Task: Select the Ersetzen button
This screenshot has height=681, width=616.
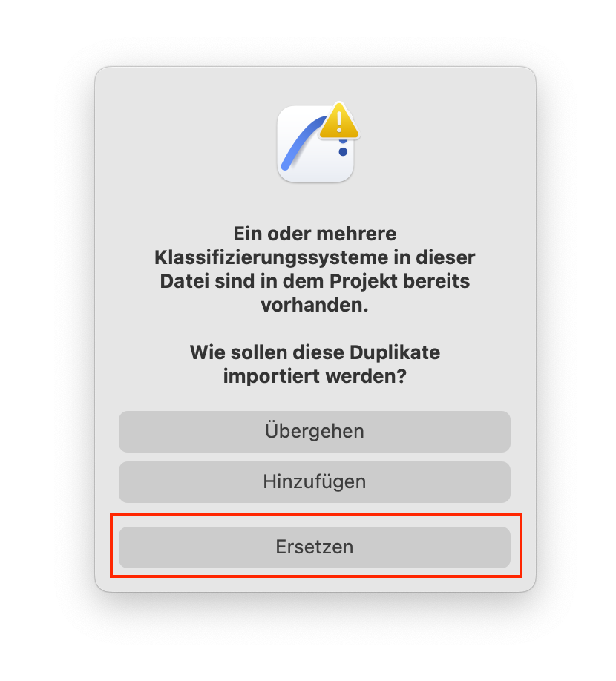Action: pos(315,547)
